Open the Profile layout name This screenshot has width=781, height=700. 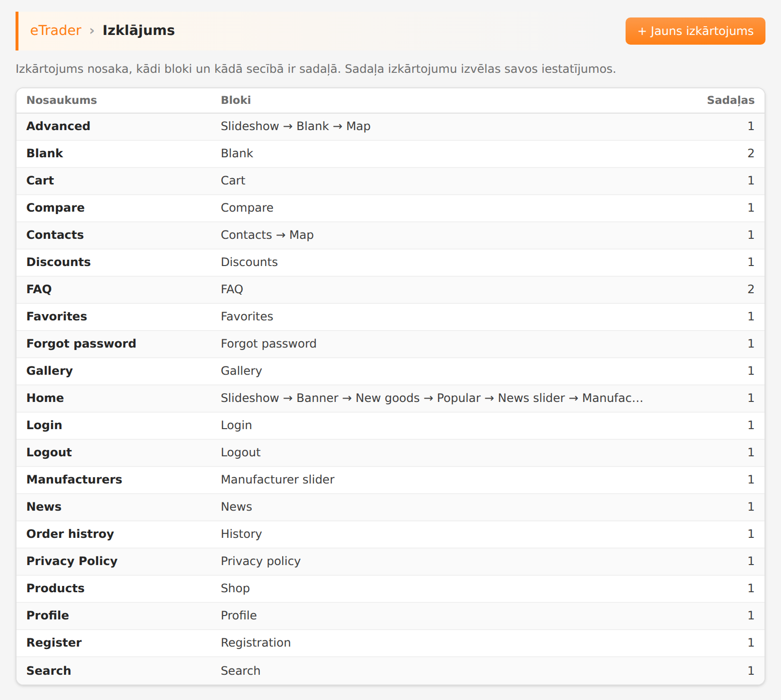[x=48, y=616]
